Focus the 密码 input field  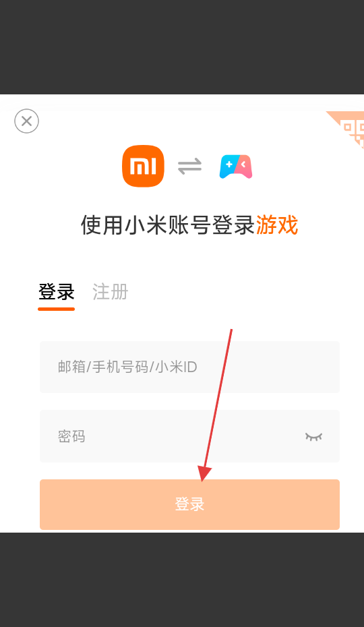[189, 436]
